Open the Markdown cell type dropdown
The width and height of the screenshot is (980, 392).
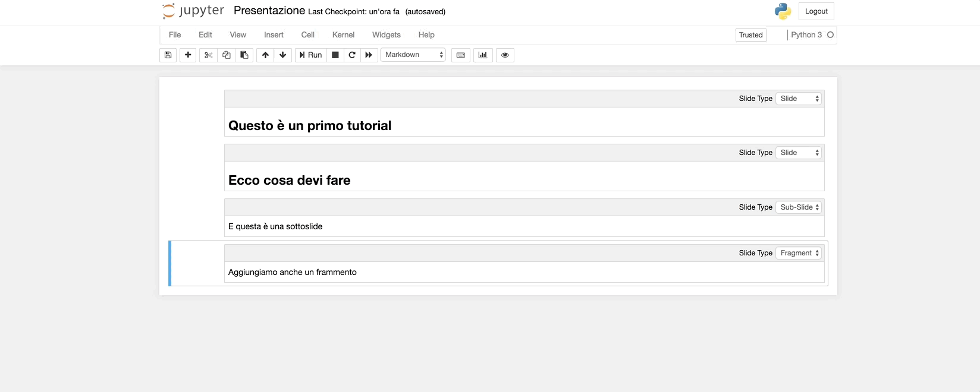[413, 55]
